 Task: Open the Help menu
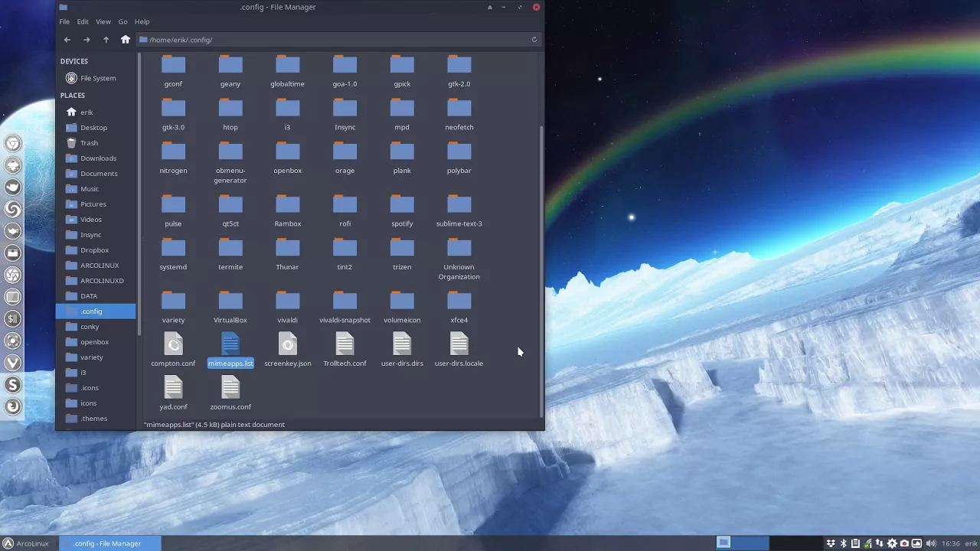(x=142, y=21)
